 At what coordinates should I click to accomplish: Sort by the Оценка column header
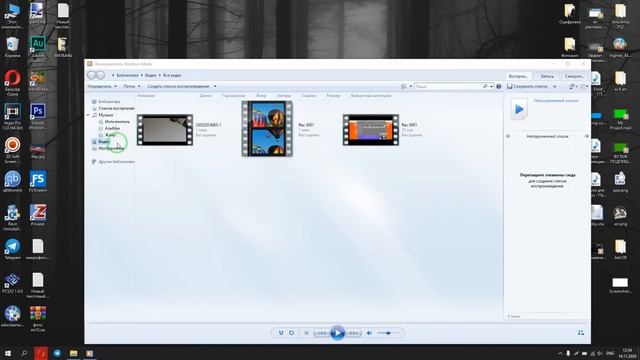coord(309,96)
